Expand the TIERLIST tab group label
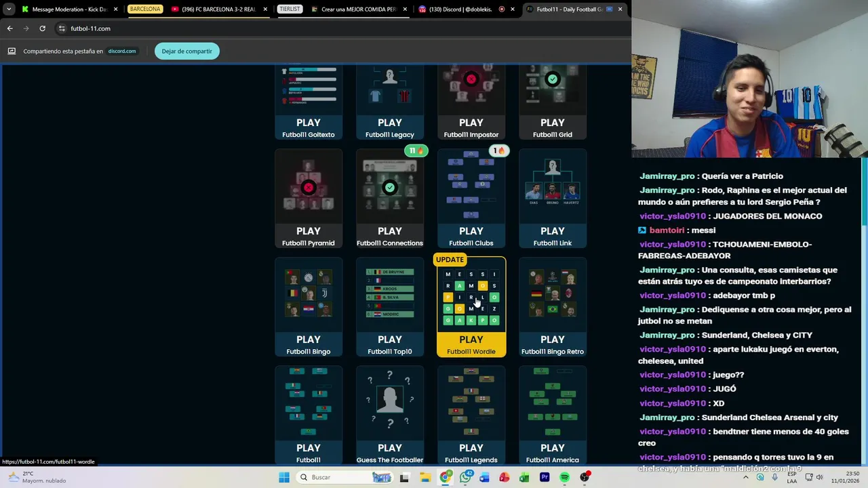868x488 pixels. tap(290, 9)
